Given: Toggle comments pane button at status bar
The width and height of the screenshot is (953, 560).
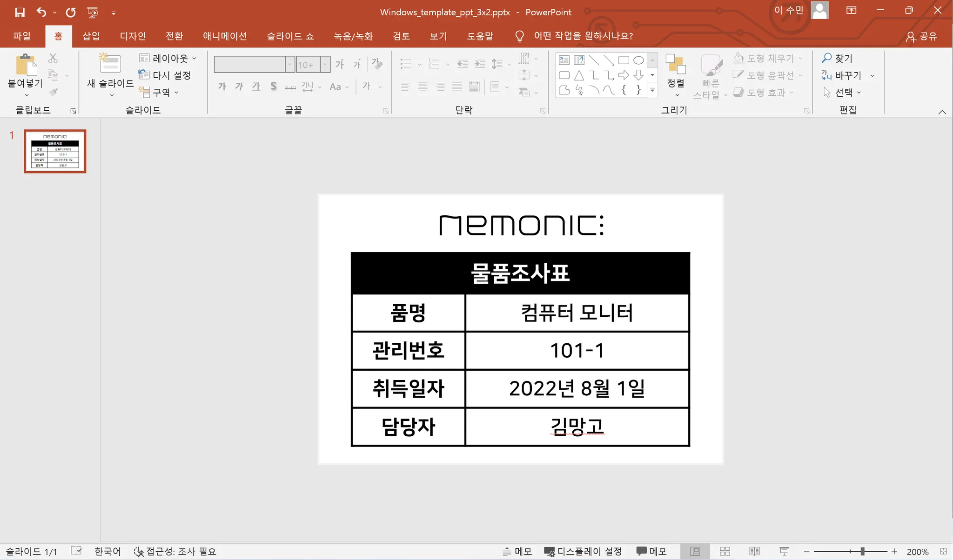Looking at the screenshot, I should point(651,551).
